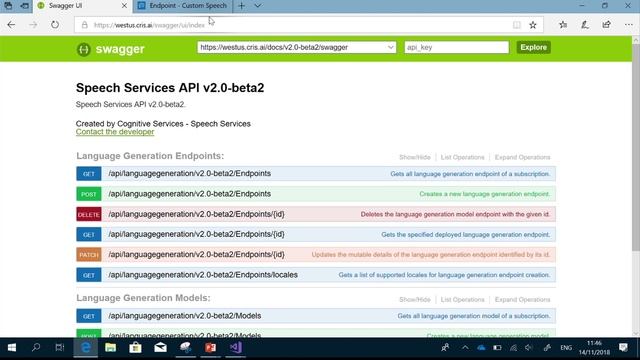The height and width of the screenshot is (360, 640).
Task: Show tabs you've set aside icon
Action: [x=8, y=6]
